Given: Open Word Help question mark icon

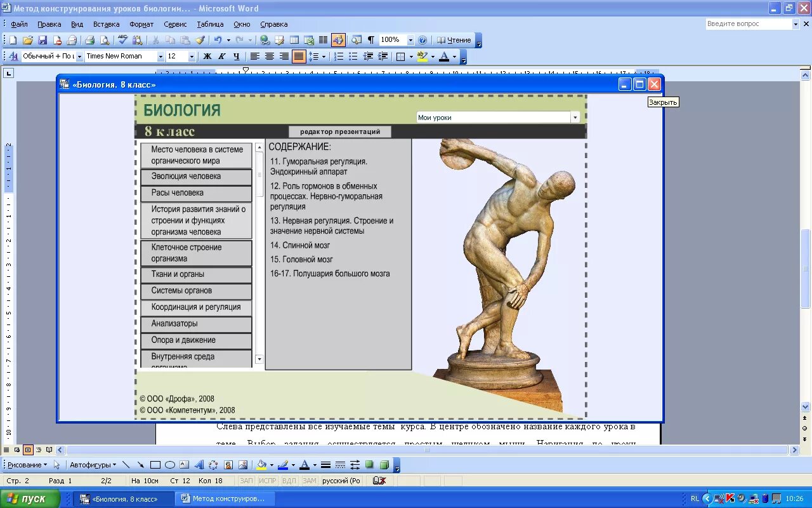Looking at the screenshot, I should [422, 40].
